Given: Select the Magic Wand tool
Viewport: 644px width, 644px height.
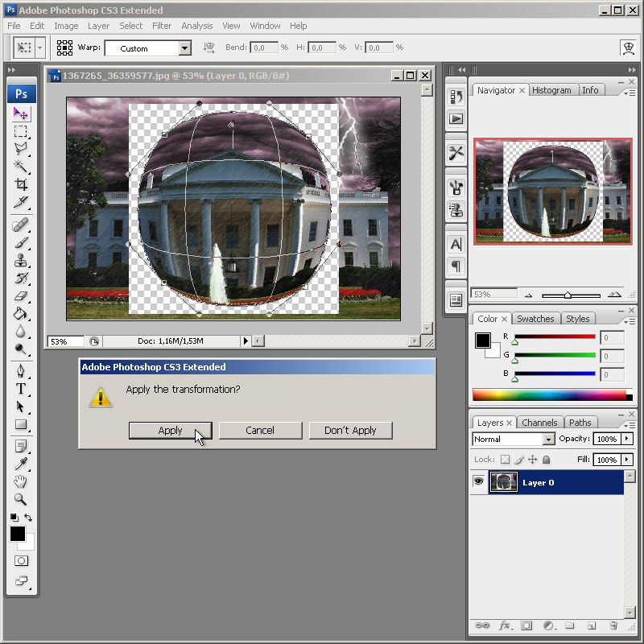Looking at the screenshot, I should 21,167.
